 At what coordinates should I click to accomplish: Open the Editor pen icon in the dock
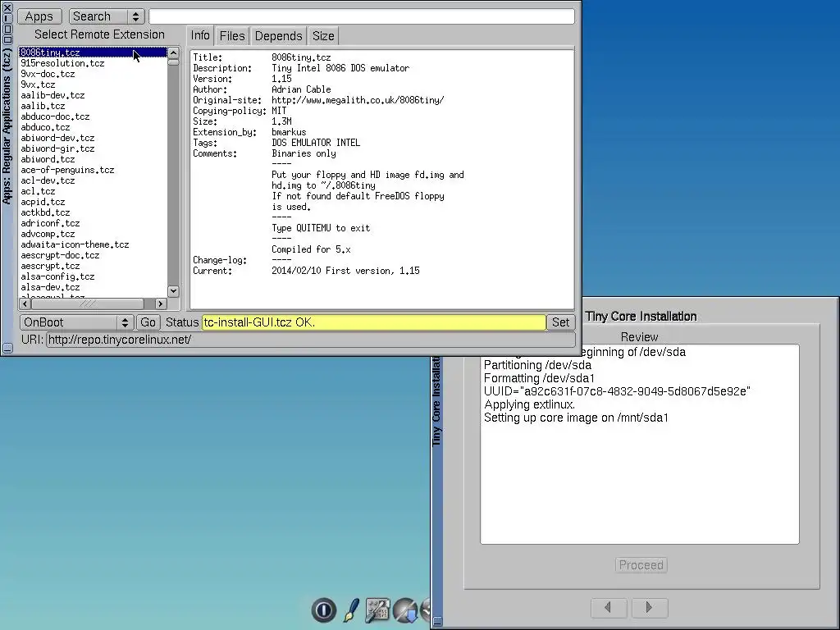pos(351,610)
